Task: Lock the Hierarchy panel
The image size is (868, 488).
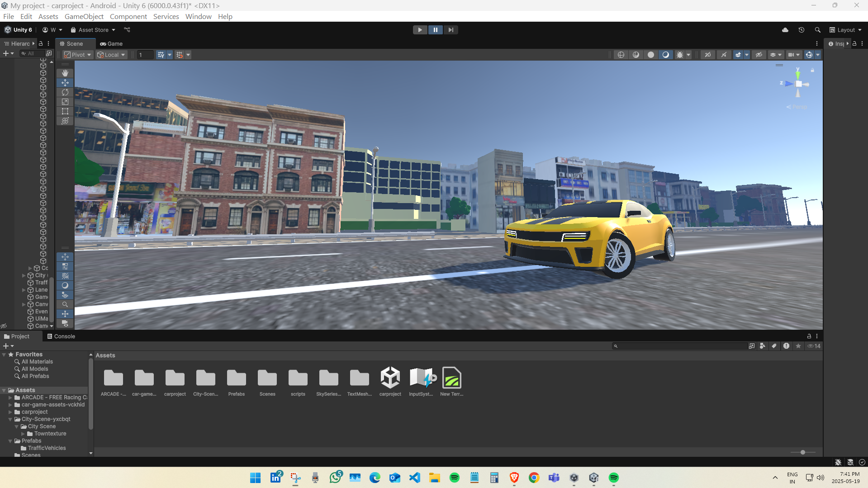Action: click(x=41, y=43)
